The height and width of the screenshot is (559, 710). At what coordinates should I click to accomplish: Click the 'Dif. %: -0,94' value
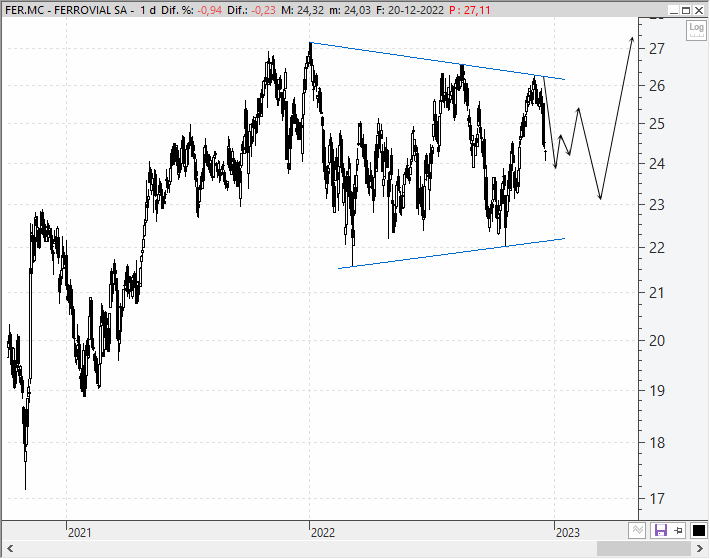(x=192, y=10)
